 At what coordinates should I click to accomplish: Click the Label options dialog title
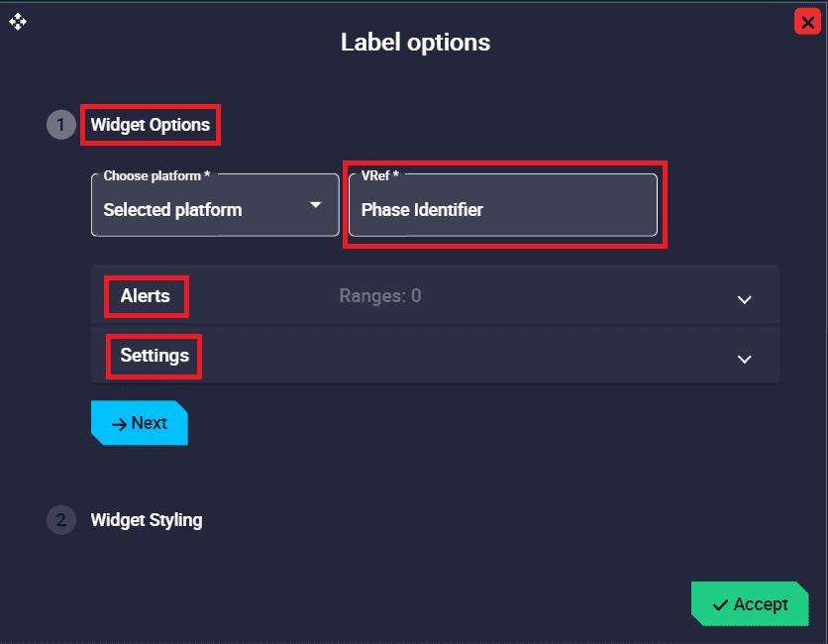(x=415, y=42)
